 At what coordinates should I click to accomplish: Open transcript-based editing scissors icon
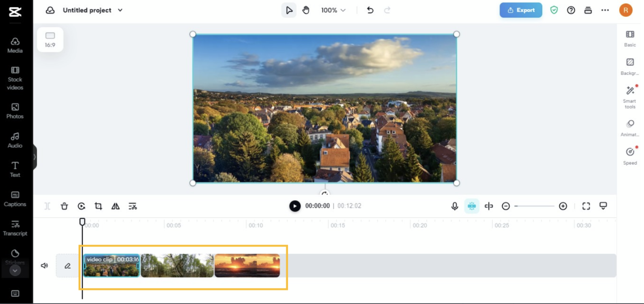pos(132,206)
